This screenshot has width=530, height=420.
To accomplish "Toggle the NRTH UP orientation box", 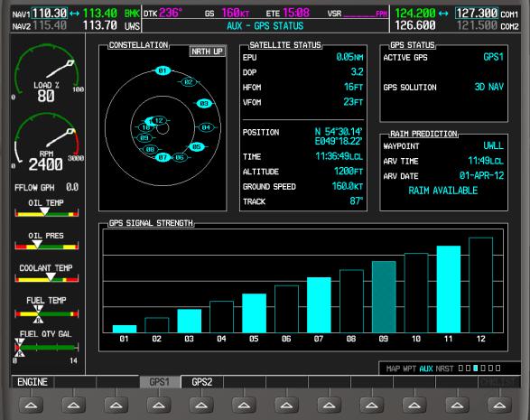I will click(207, 51).
